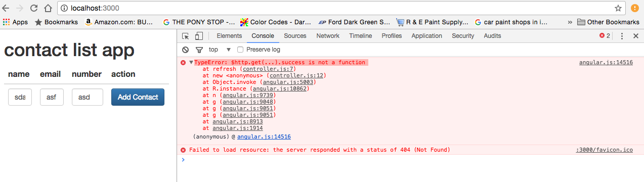This screenshot has width=644, height=182.
Task: Click the name input field
Action: coord(20,97)
